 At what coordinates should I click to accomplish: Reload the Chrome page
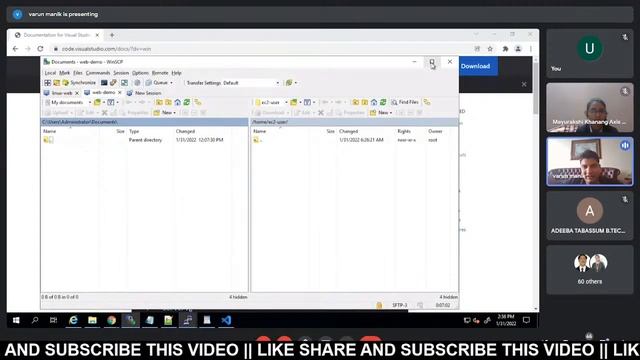coord(40,49)
